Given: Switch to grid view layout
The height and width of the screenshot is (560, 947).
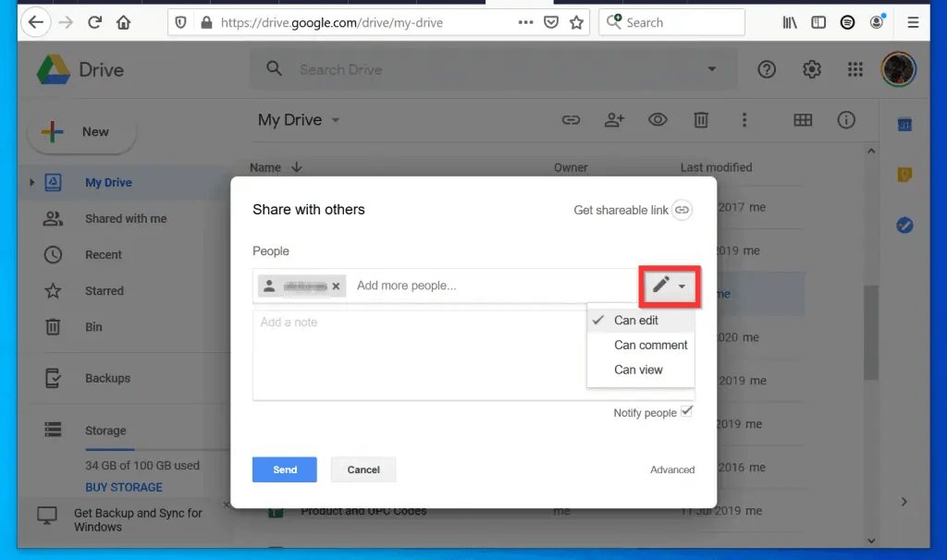Looking at the screenshot, I should click(x=803, y=120).
